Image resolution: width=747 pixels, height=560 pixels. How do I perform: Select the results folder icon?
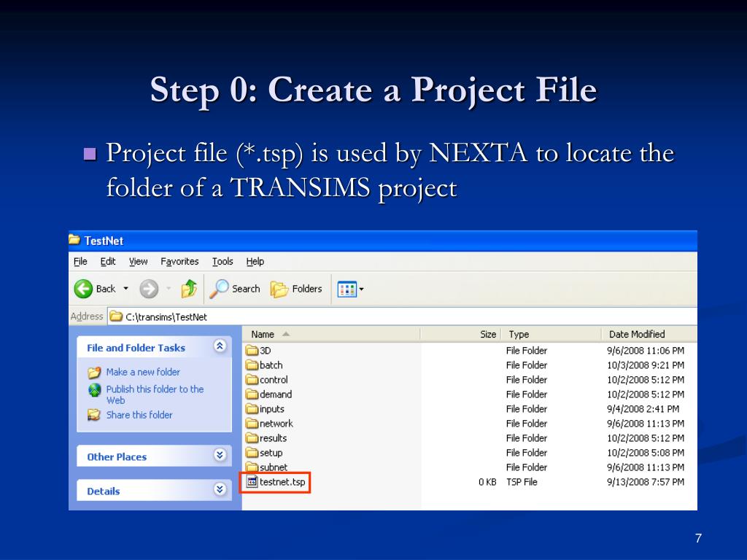tap(252, 438)
